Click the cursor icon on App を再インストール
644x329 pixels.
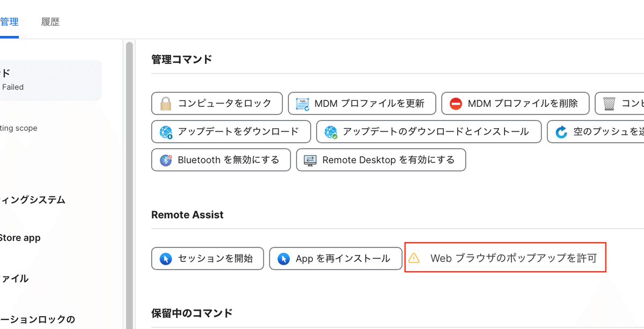tap(283, 259)
